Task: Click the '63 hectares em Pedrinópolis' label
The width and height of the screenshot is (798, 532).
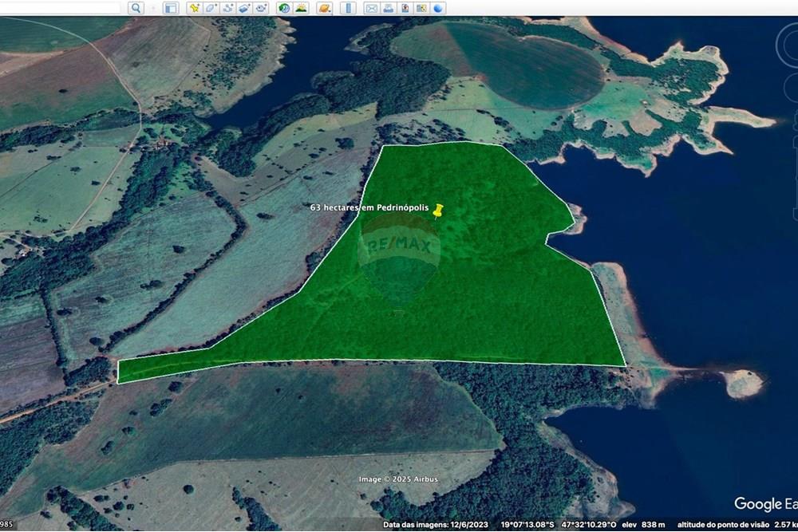Action: (369, 207)
